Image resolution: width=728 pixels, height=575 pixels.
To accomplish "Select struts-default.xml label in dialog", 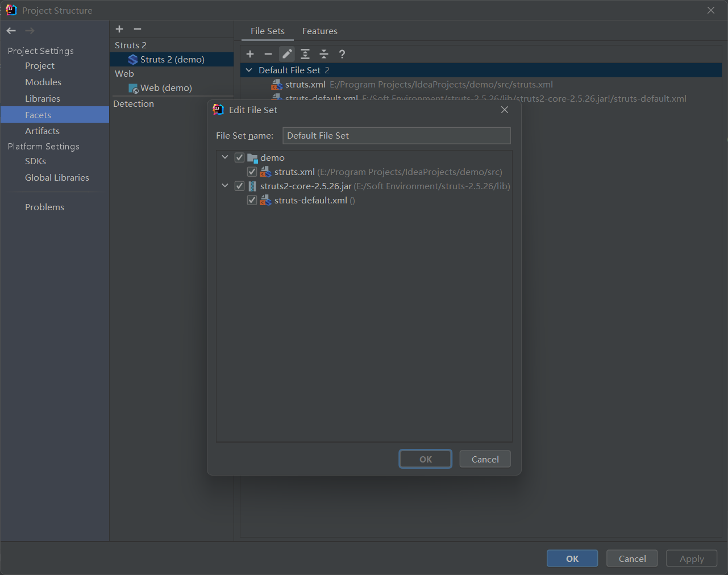I will (x=310, y=201).
